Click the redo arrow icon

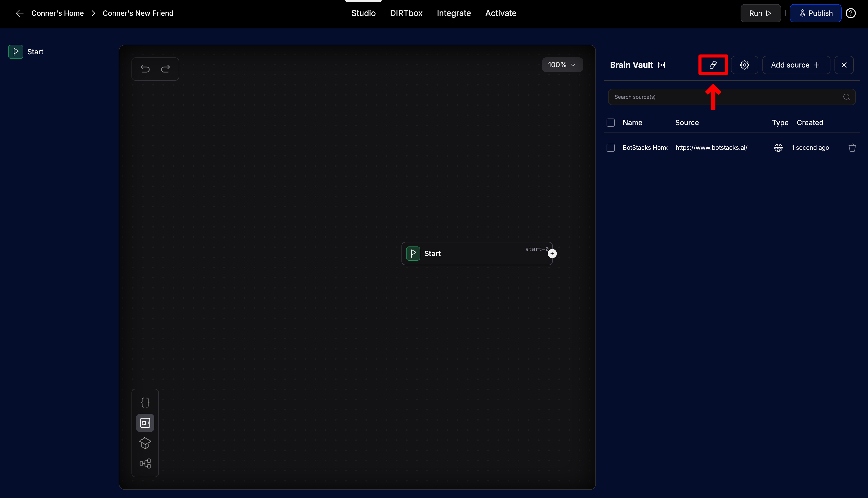[165, 69]
